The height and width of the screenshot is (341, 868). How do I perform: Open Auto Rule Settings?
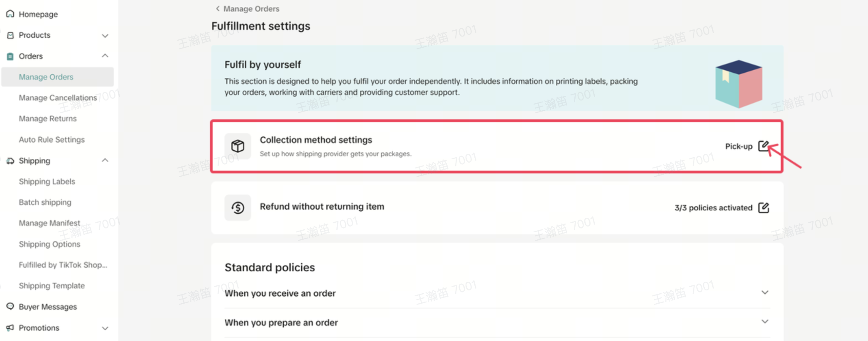coord(52,139)
